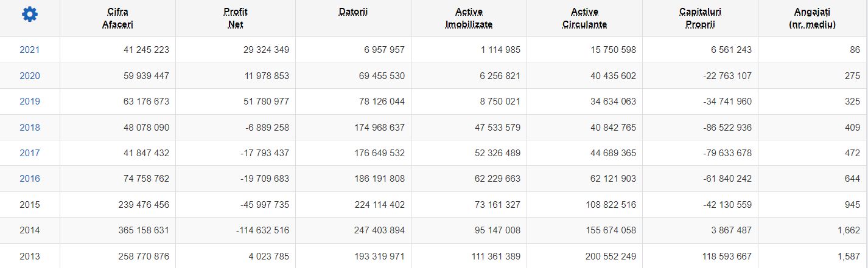Image resolution: width=868 pixels, height=268 pixels.
Task: Click the Active Circulante column header
Action: click(584, 18)
